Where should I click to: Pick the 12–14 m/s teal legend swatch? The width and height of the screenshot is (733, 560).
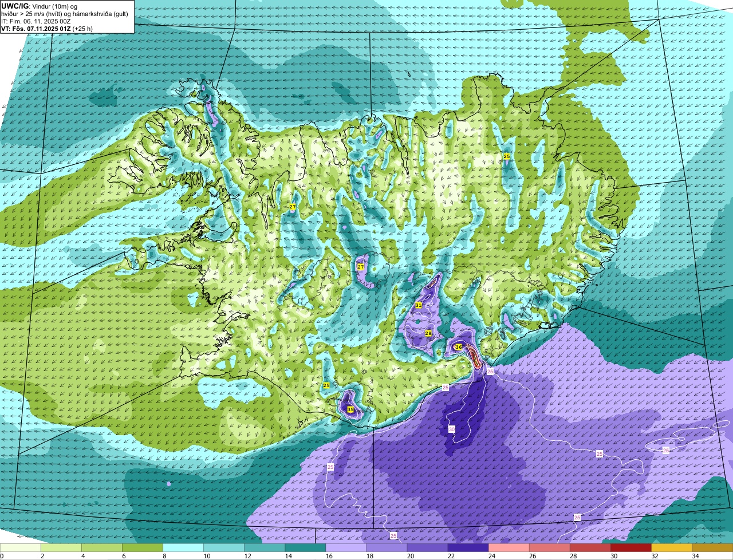[265, 548]
